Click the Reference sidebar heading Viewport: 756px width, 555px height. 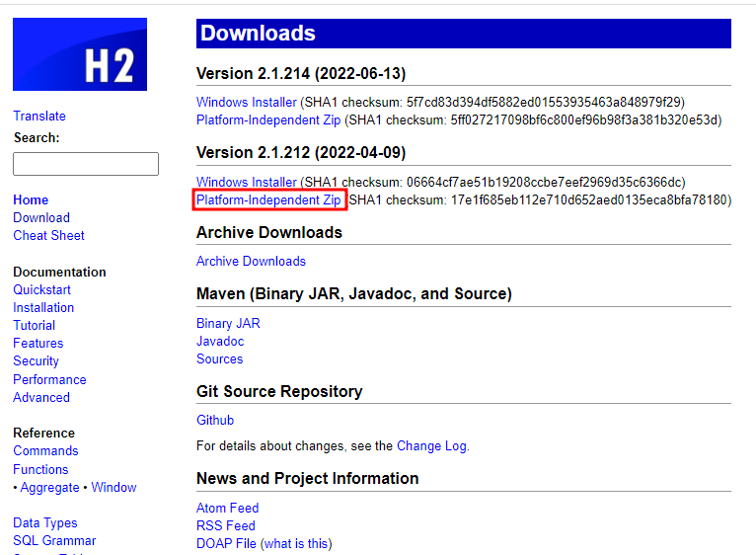[43, 433]
